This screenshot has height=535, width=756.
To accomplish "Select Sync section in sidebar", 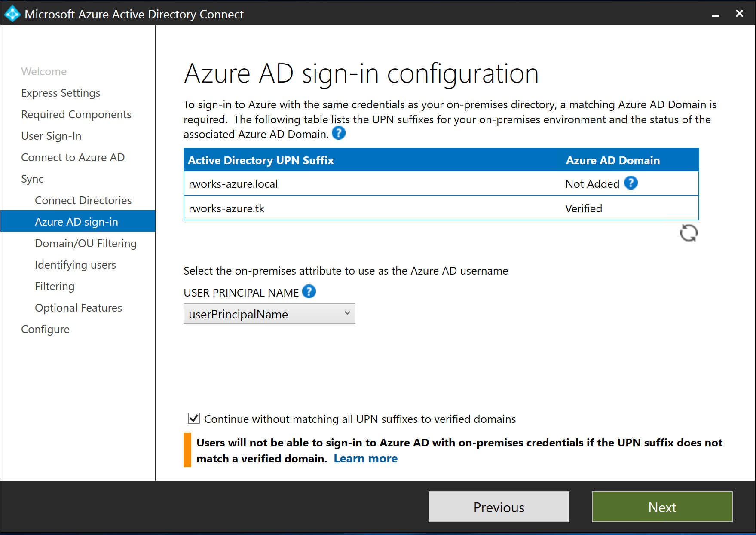I will pos(32,179).
